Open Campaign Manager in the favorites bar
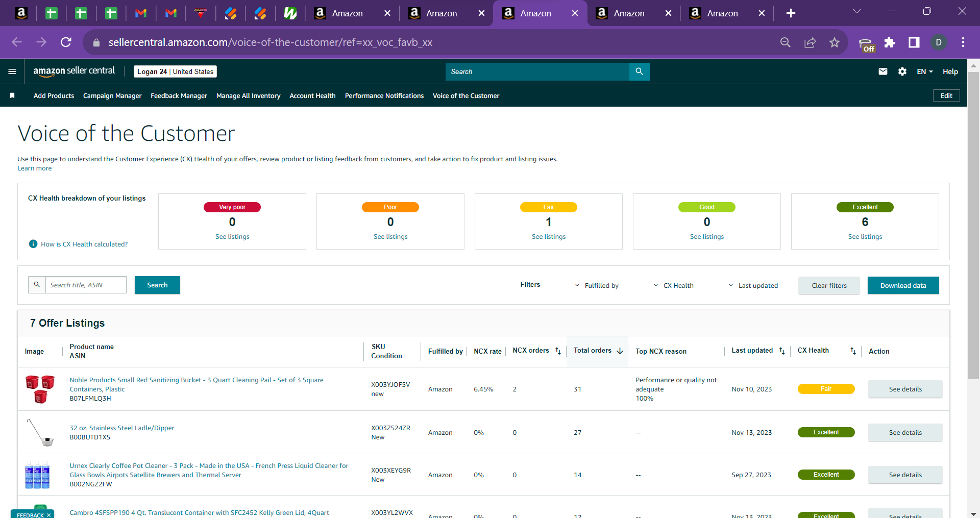 (x=112, y=95)
